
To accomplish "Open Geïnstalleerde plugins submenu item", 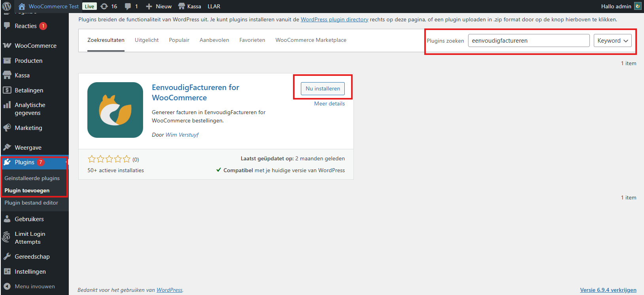I will tap(32, 178).
